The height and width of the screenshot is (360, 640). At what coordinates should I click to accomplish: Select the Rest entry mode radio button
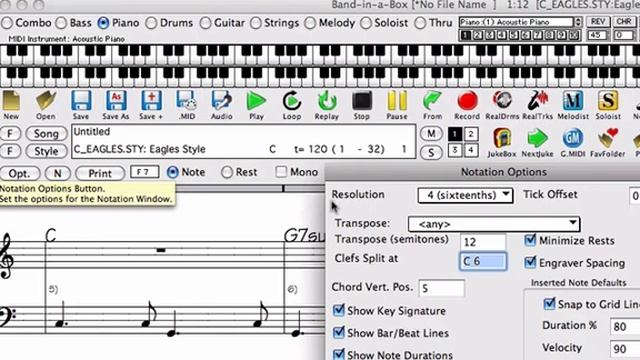coord(227,172)
